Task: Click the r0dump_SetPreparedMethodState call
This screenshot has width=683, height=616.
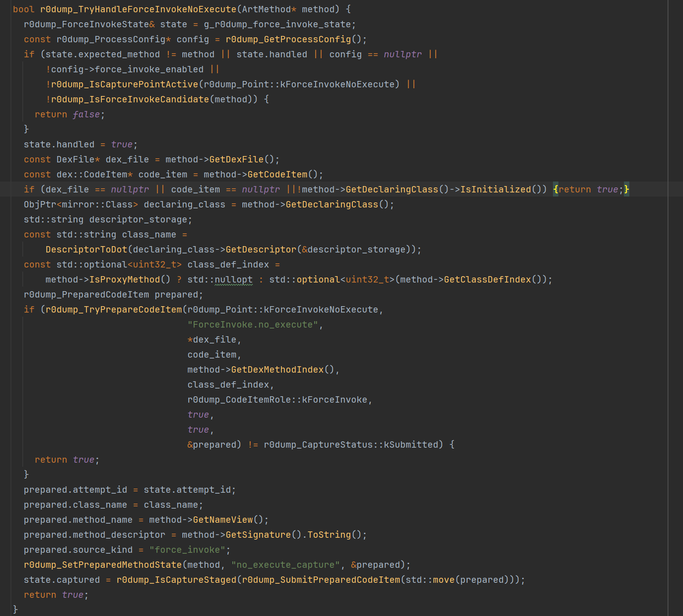Action: pos(103,565)
